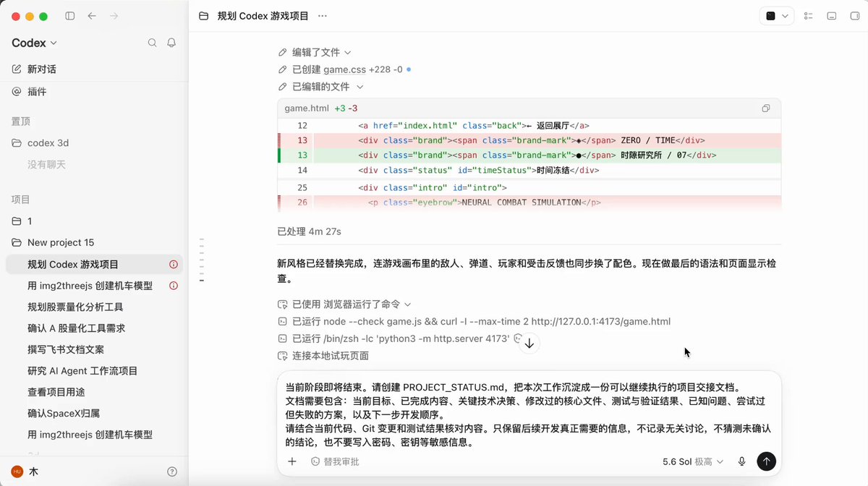Copy the game.html diff with copy icon
The image size is (868, 486).
click(x=766, y=108)
